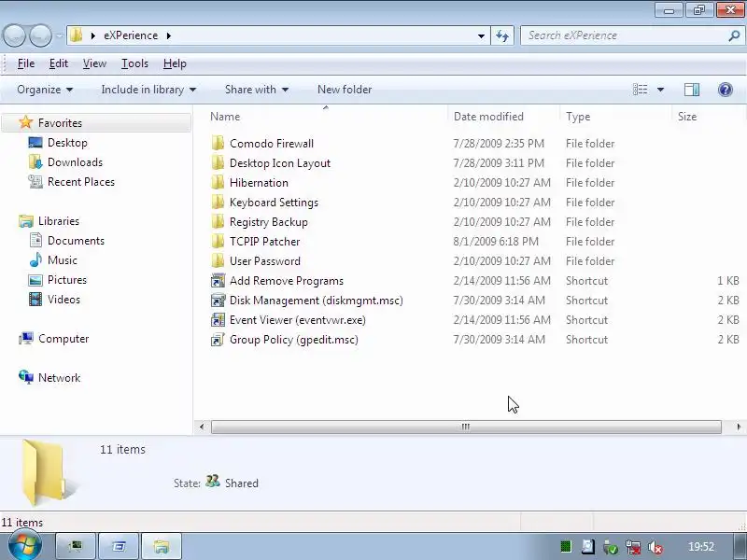
Task: Click the Computer icon in navigation pane
Action: click(x=26, y=338)
